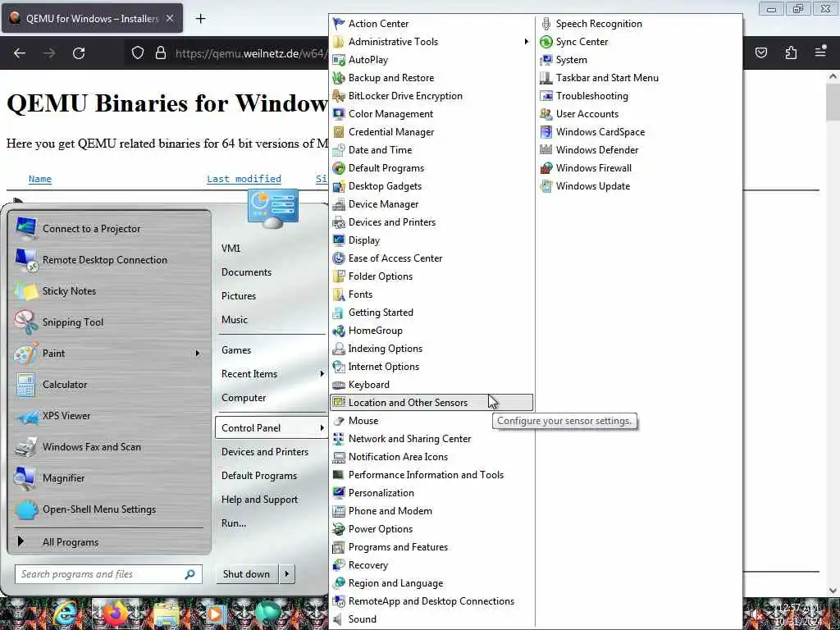
Task: Click the Windows Update icon
Action: tap(546, 186)
